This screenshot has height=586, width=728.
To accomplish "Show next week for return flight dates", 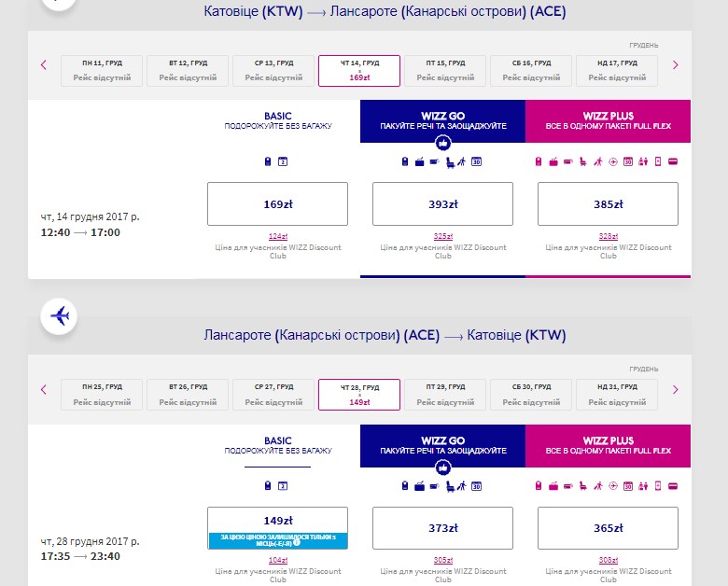I will (676, 389).
